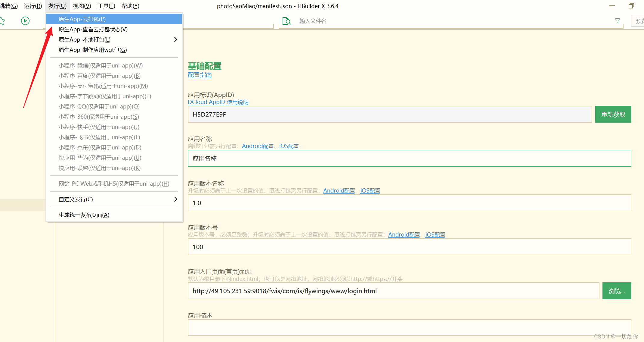Minimize the HBuilder X window
Screen dimensions: 644x342
[x=612, y=6]
